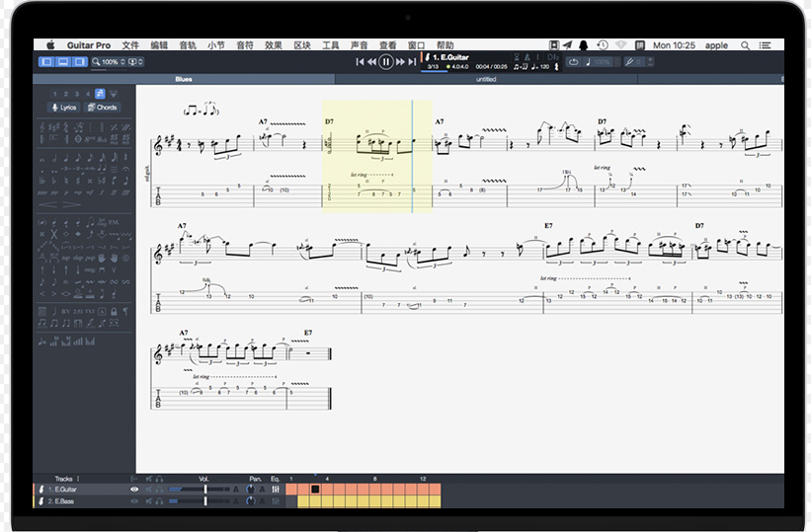The image size is (811, 532).
Task: Open macOS Spotlight search icon
Action: click(x=745, y=45)
